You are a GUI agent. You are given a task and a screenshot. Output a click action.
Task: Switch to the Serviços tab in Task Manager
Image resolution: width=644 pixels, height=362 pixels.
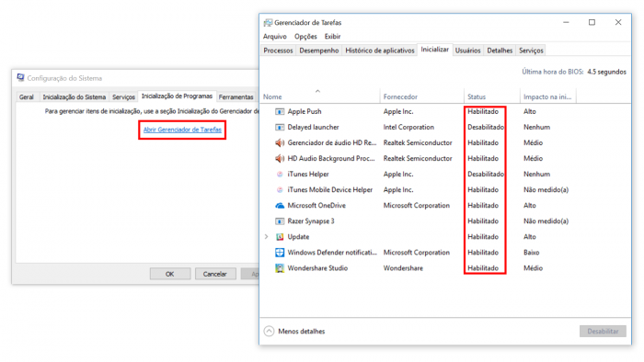click(531, 51)
